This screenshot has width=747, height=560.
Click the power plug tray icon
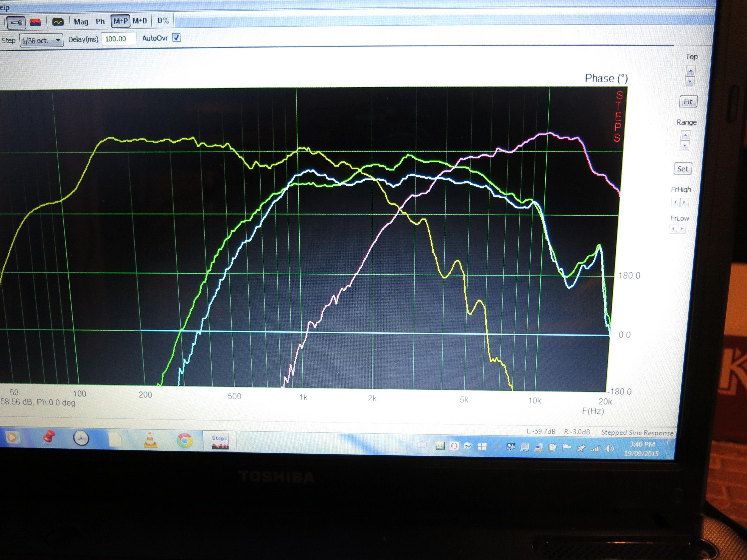click(552, 448)
